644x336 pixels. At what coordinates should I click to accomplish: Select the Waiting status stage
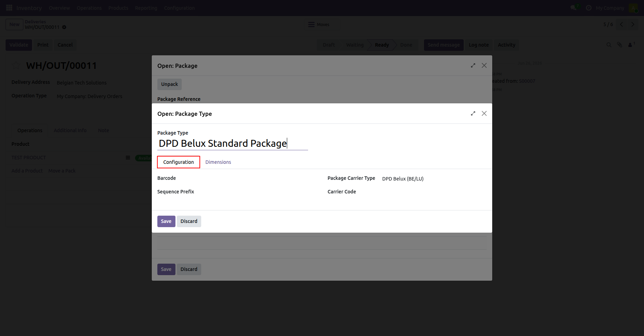coord(355,45)
